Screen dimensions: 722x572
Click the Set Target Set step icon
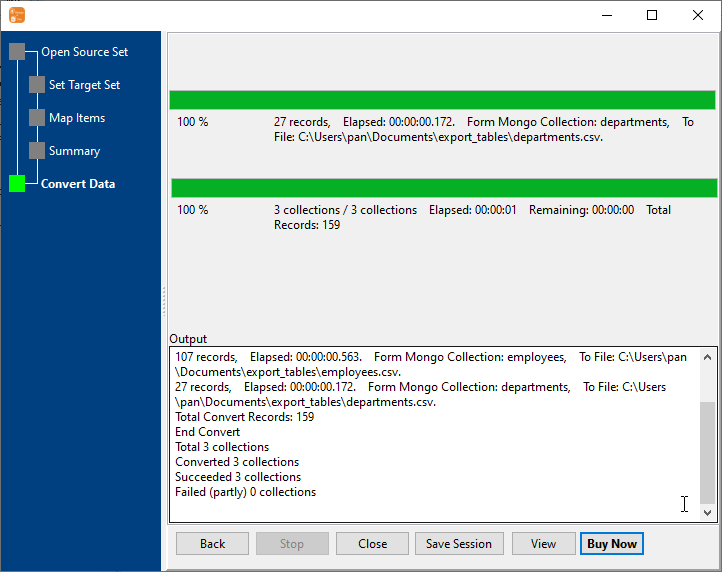coord(37,85)
